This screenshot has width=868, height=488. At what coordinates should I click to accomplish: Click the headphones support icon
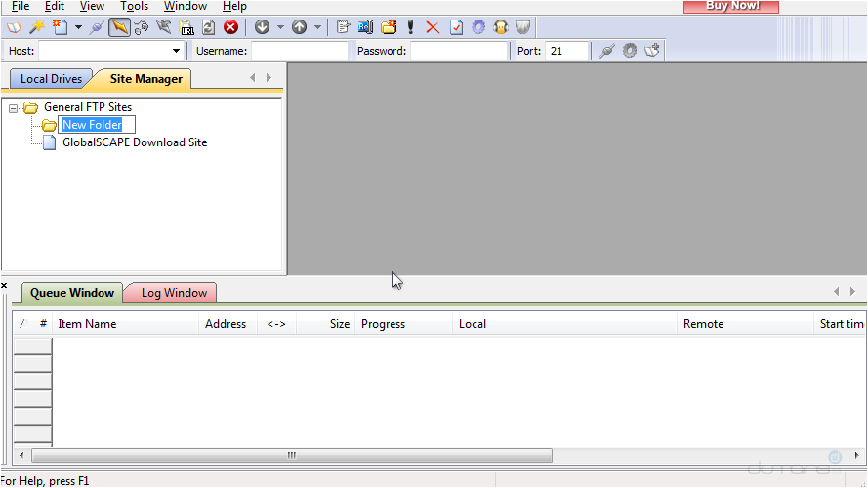click(501, 27)
